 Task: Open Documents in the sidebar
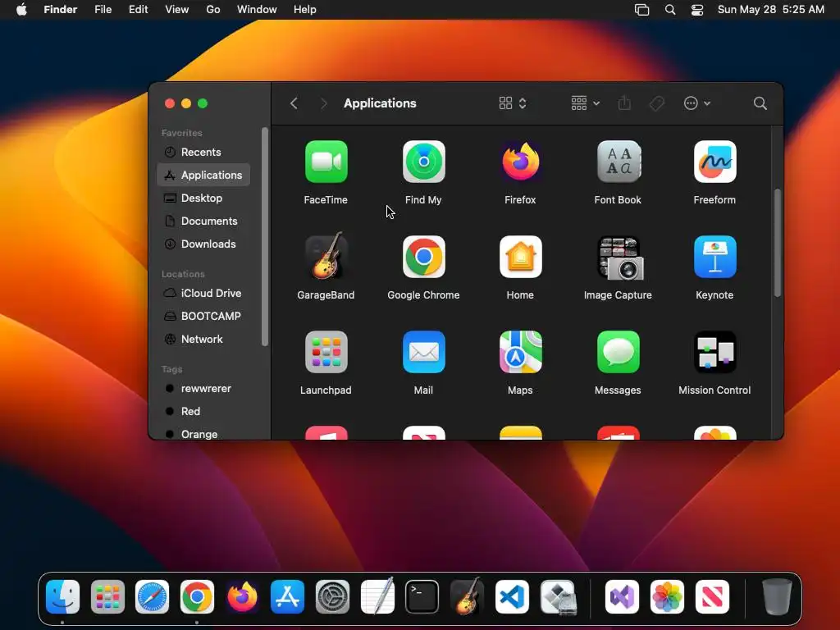203,221
